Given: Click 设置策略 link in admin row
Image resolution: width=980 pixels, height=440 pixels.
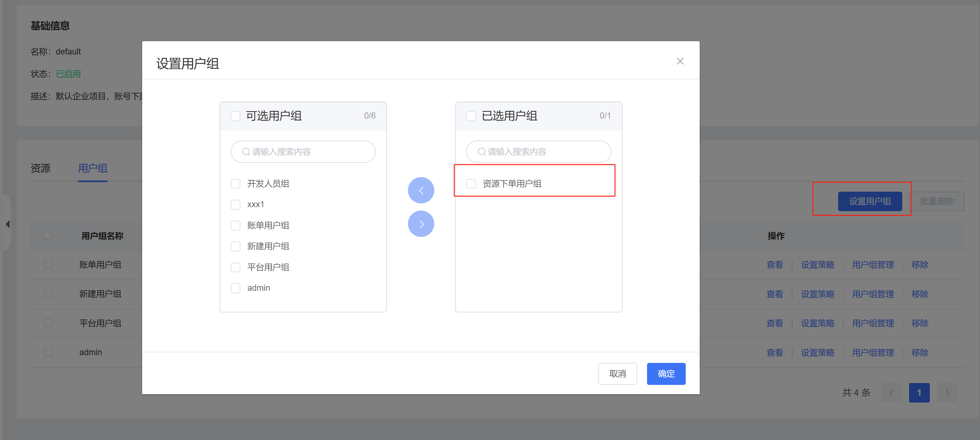Looking at the screenshot, I should (818, 353).
